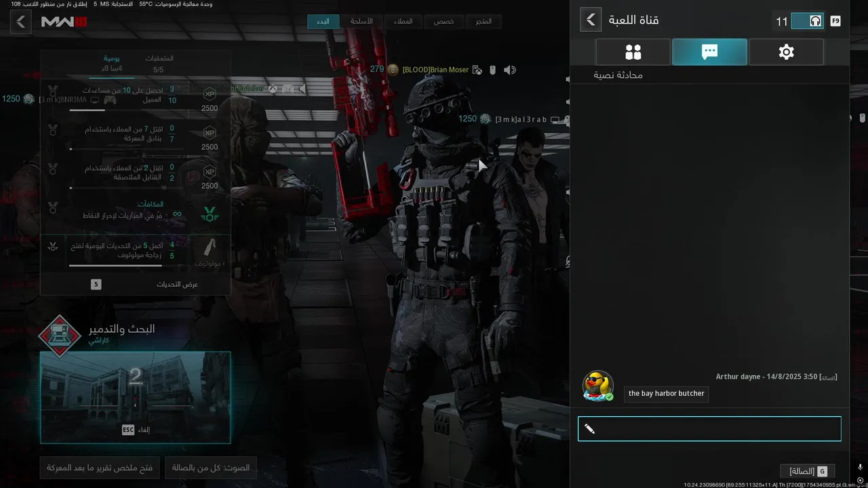Click mouse input icon next to Brian Moser
The width and height of the screenshot is (868, 488).
[x=493, y=70]
